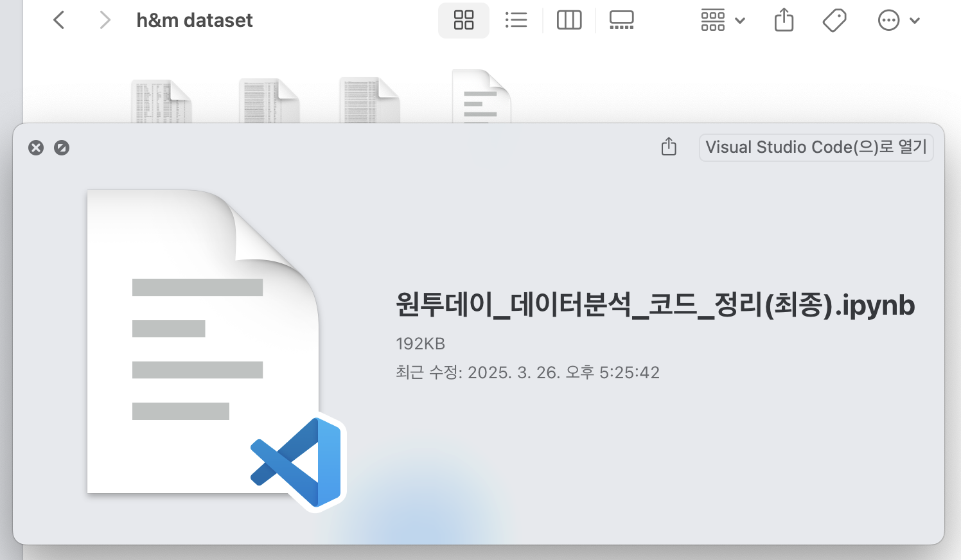Viewport: 961px width, 560px height.
Task: Click the full-screen preview button in Quick Look
Action: pyautogui.click(x=62, y=148)
